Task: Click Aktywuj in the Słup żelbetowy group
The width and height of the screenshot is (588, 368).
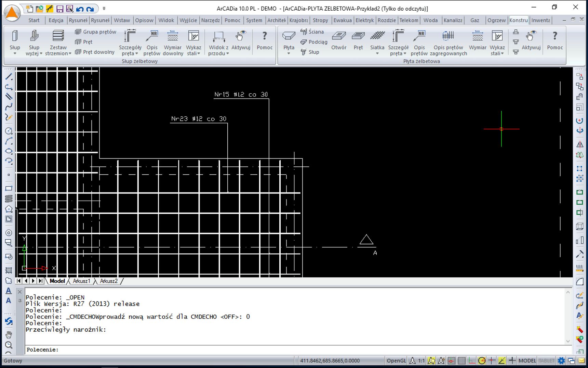Action: 241,40
